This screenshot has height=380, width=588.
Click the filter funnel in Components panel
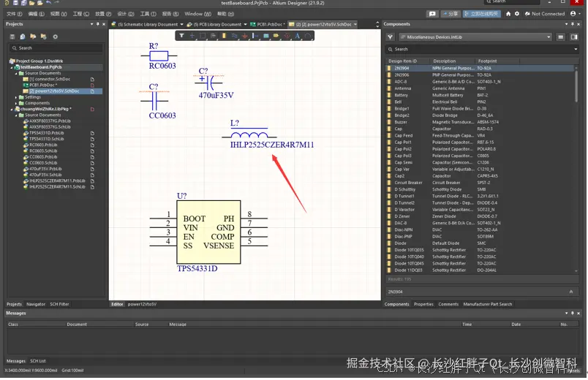pos(391,37)
